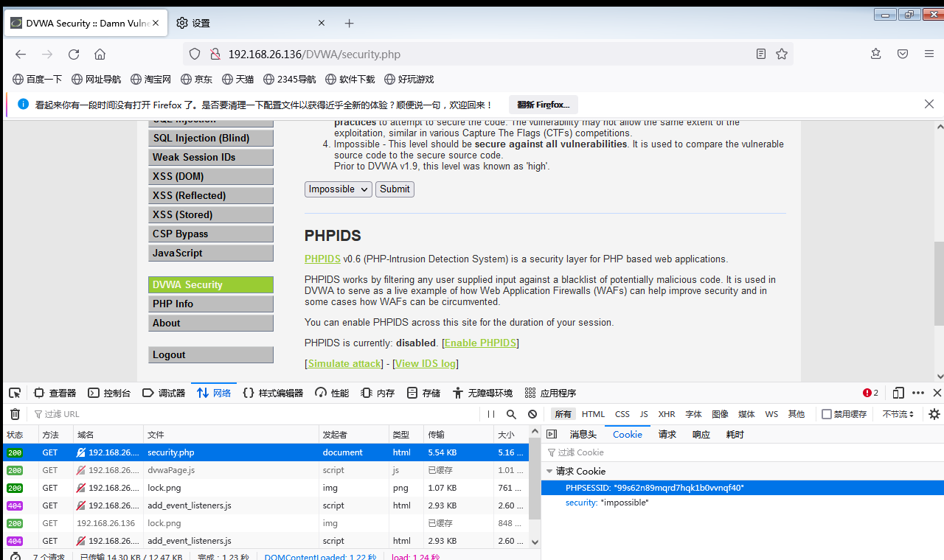Open the tracking protection shield icon
Image resolution: width=944 pixels, height=560 pixels.
(195, 54)
